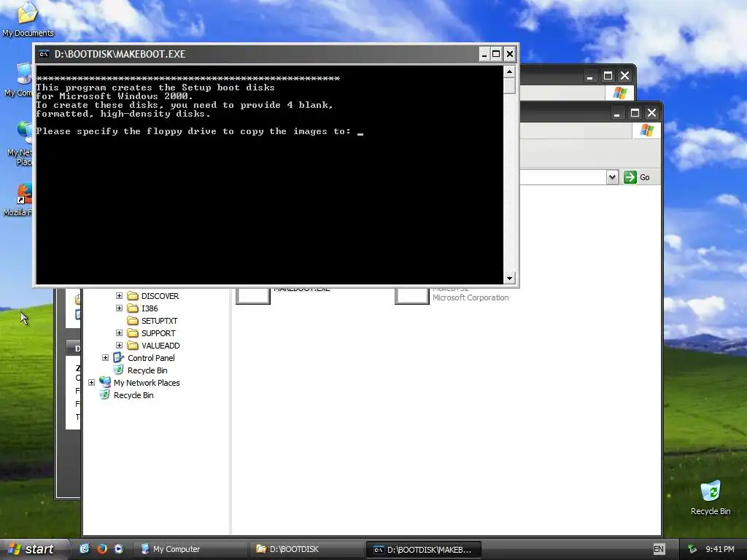Expand the Control Panel tree node
This screenshot has width=747, height=560.
click(x=105, y=357)
